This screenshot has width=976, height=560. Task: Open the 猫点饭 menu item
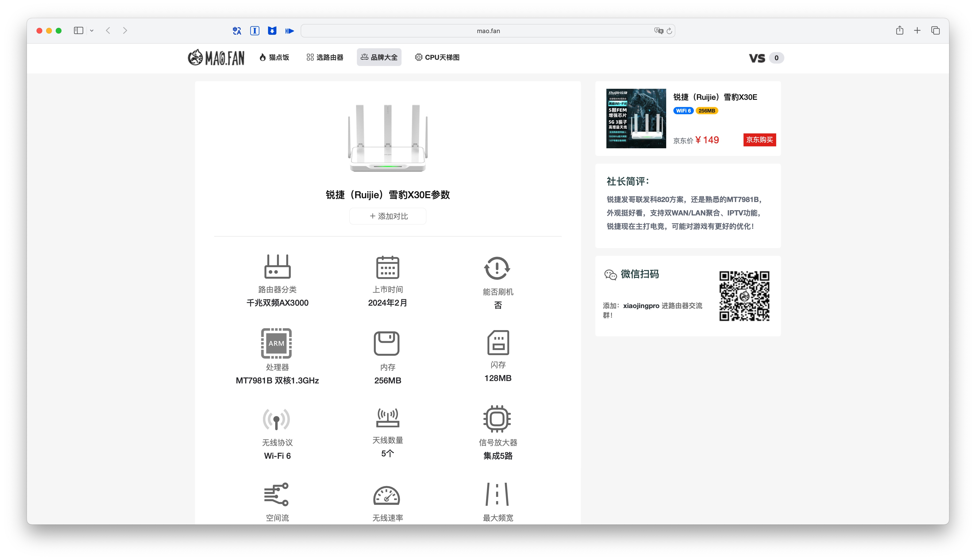click(x=274, y=57)
